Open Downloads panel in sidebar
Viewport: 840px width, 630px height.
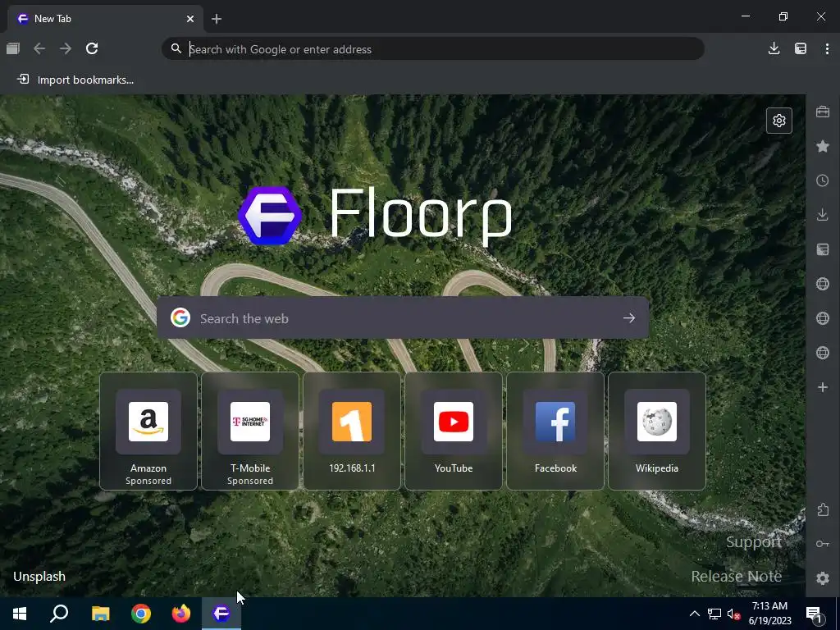point(823,215)
